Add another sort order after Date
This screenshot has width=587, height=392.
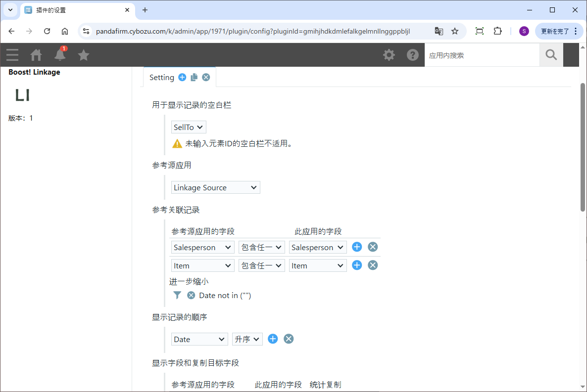click(x=273, y=339)
